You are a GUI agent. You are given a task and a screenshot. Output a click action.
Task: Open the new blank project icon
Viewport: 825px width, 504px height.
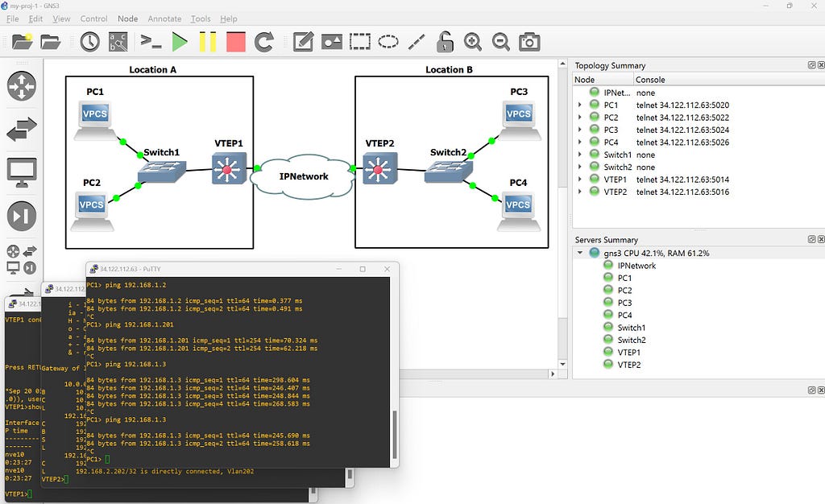point(22,42)
